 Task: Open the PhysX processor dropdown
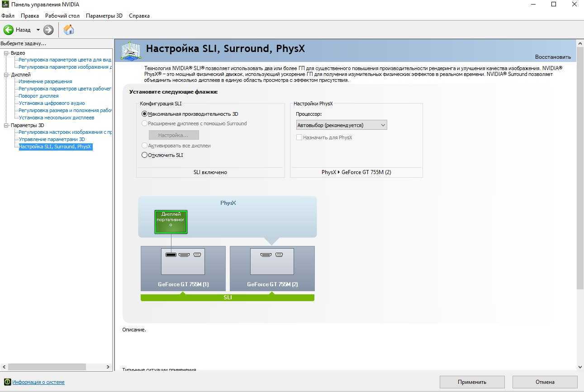click(342, 125)
